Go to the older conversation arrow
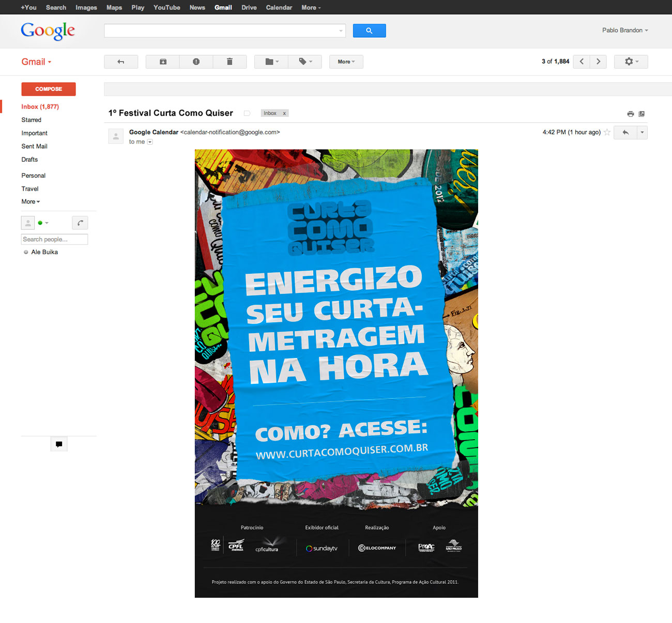The height and width of the screenshot is (623, 672). pyautogui.click(x=598, y=62)
